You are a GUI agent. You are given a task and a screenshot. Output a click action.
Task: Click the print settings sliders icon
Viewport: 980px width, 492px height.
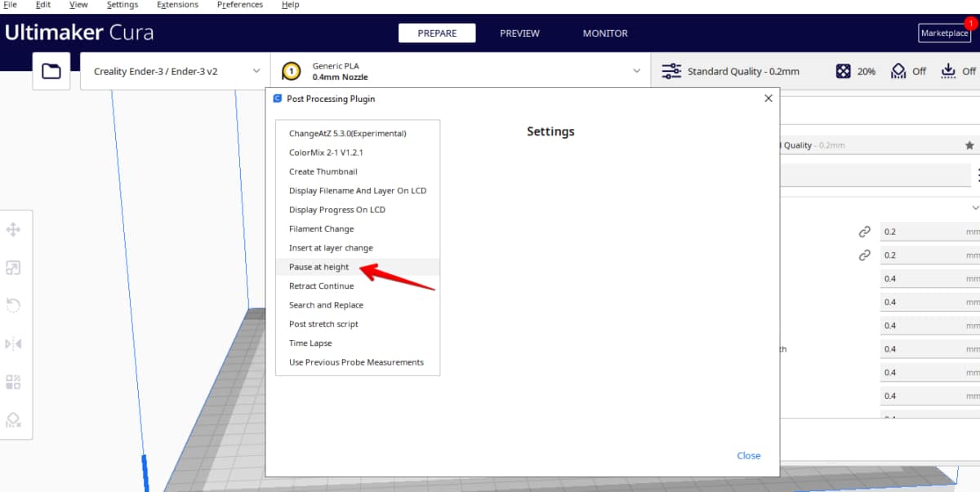pyautogui.click(x=671, y=71)
